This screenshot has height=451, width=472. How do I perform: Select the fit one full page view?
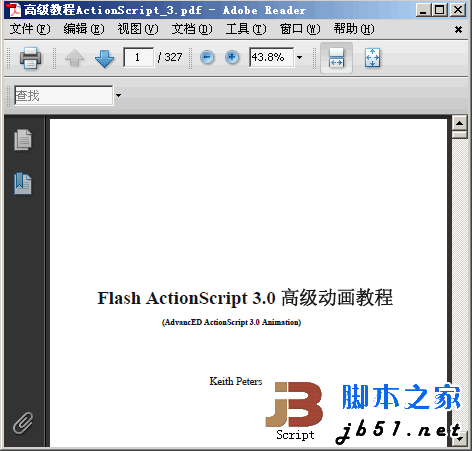pos(372,58)
